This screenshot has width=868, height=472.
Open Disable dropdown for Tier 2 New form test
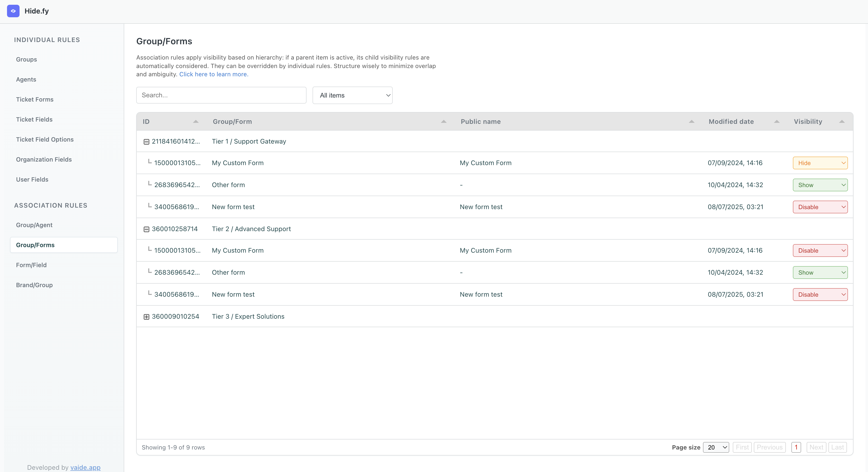820,295
